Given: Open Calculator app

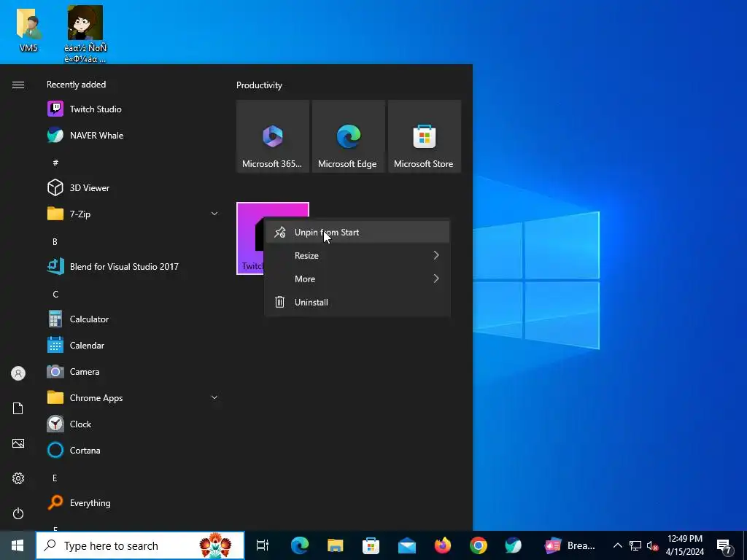Looking at the screenshot, I should [133, 319].
